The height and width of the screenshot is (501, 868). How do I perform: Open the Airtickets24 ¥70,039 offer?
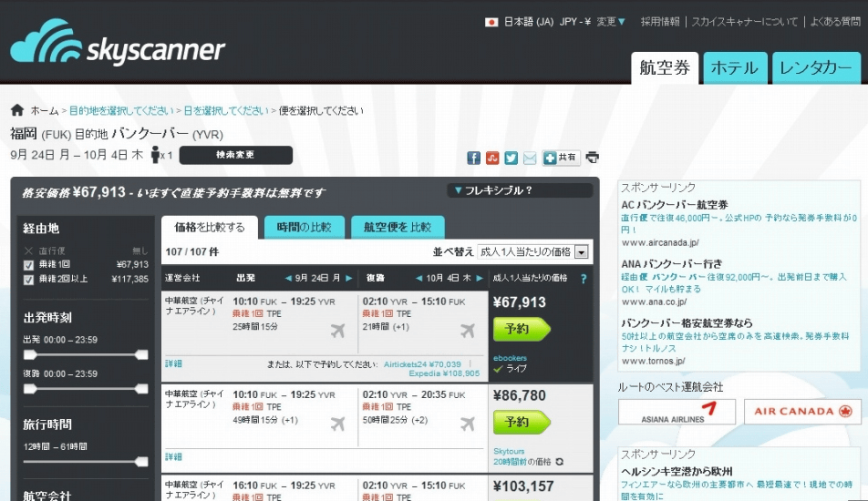(422, 364)
